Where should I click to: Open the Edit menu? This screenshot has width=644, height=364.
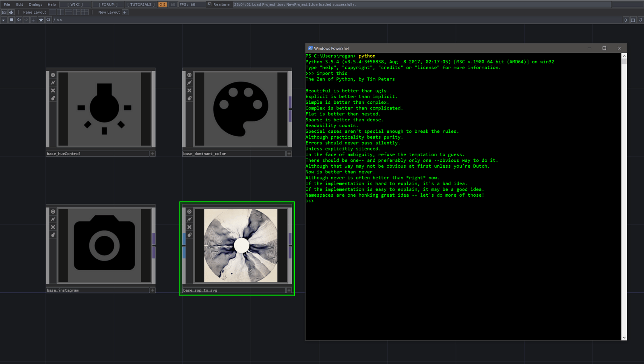click(19, 4)
